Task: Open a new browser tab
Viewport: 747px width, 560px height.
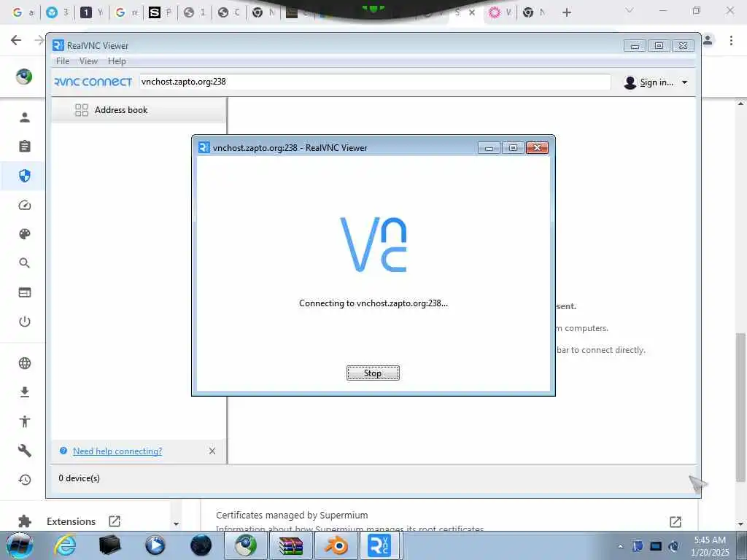Action: click(566, 12)
